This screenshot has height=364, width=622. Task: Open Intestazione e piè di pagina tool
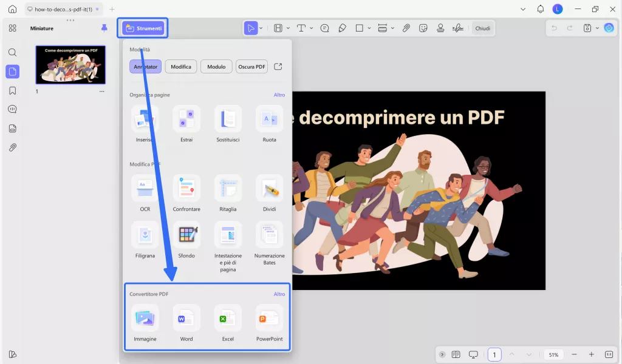pos(228,247)
